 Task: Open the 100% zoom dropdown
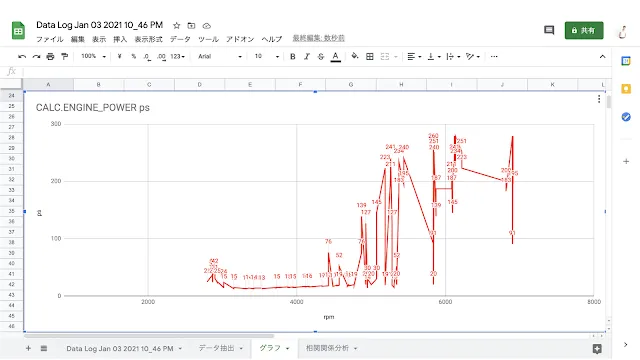click(x=93, y=56)
